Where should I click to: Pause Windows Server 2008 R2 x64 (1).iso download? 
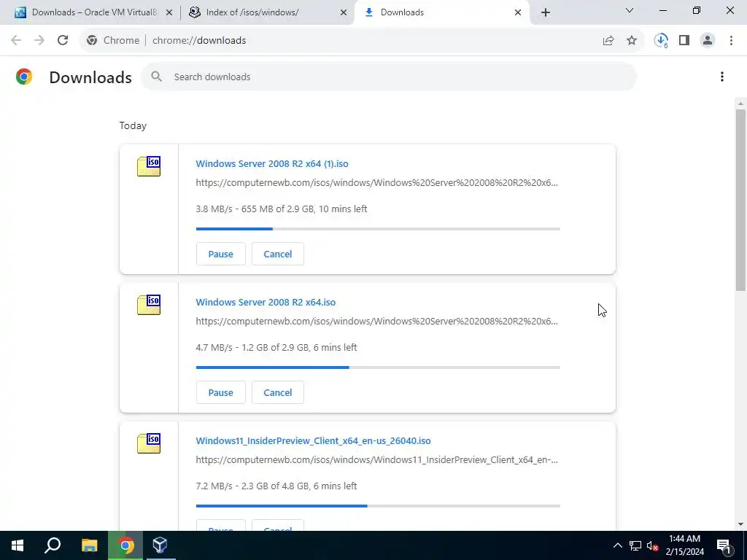(220, 254)
